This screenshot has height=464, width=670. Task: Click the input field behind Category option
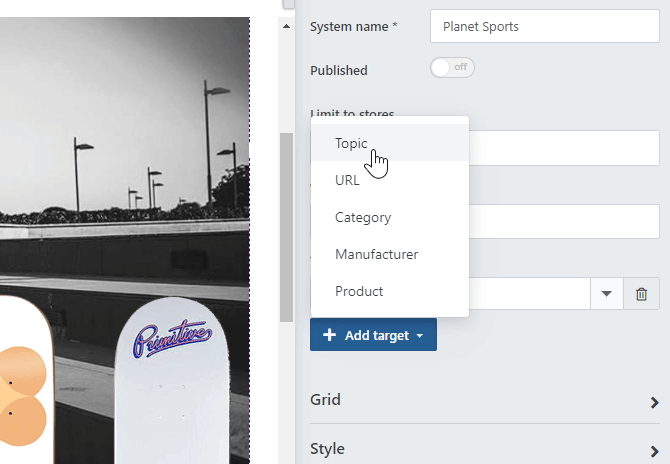(x=564, y=221)
